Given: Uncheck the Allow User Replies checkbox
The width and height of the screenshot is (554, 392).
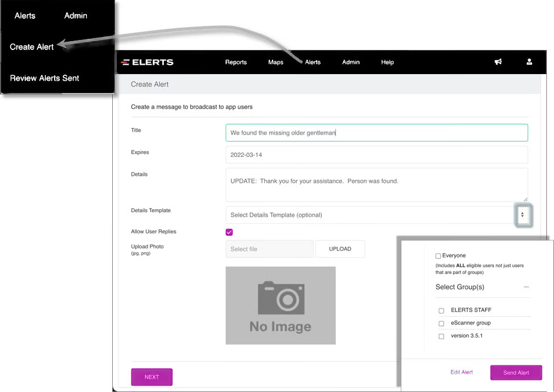Looking at the screenshot, I should [229, 232].
